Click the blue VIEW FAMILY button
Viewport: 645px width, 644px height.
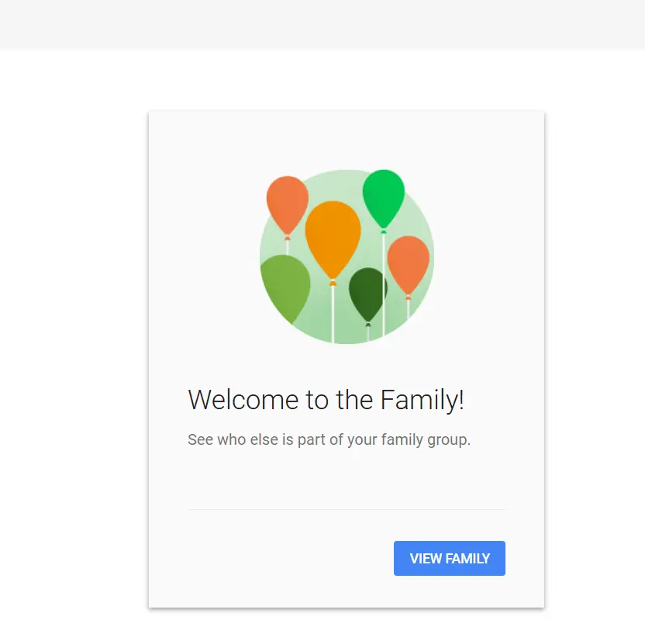click(449, 558)
